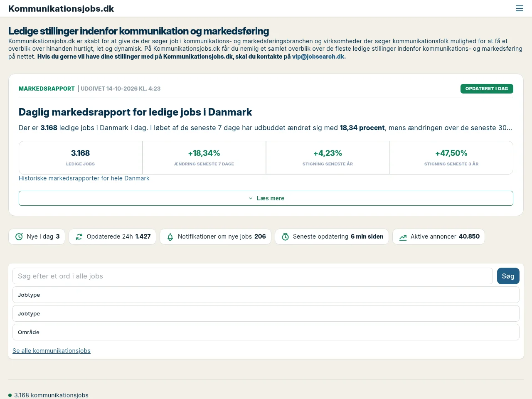Click the +4,23% stigning seneste år card
This screenshot has height=399, width=532.
click(x=328, y=158)
